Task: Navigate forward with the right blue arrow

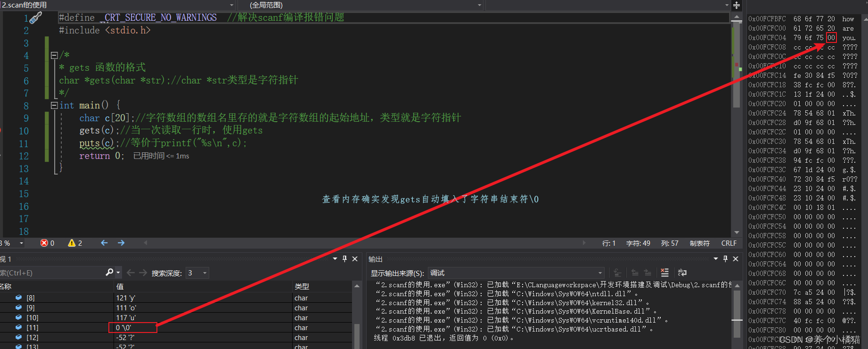Action: (121, 243)
